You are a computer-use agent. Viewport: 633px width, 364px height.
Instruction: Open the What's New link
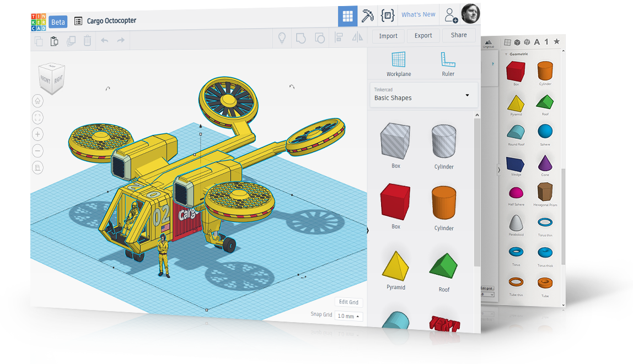pos(418,14)
